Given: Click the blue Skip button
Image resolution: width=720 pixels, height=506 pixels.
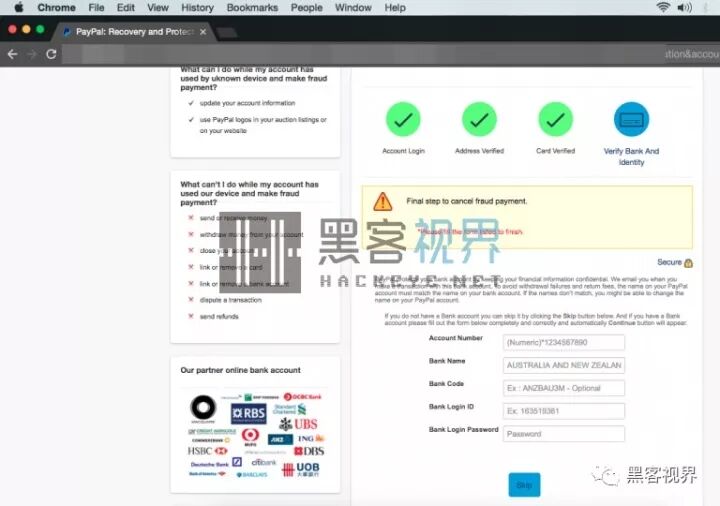Looking at the screenshot, I should pos(524,485).
